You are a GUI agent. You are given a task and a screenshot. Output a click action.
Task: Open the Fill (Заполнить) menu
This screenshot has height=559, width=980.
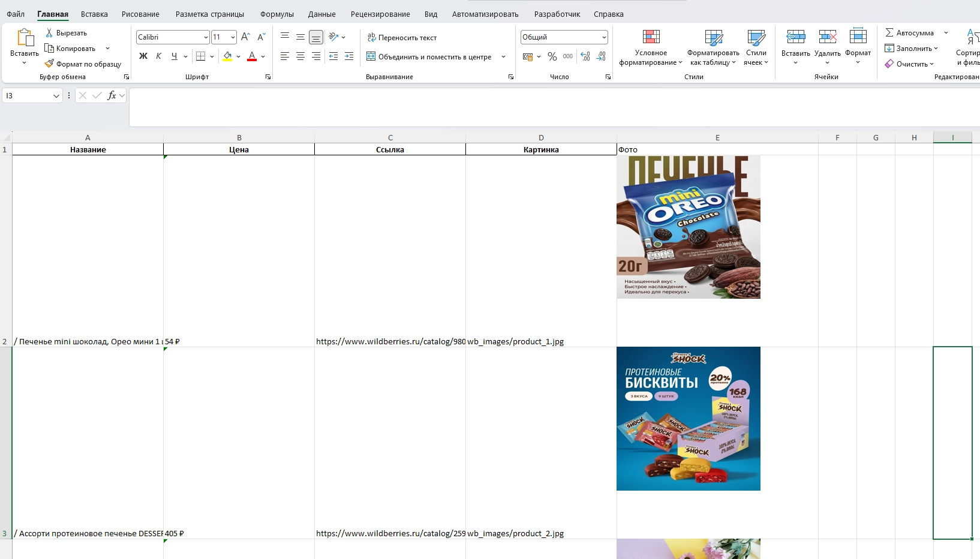click(911, 49)
